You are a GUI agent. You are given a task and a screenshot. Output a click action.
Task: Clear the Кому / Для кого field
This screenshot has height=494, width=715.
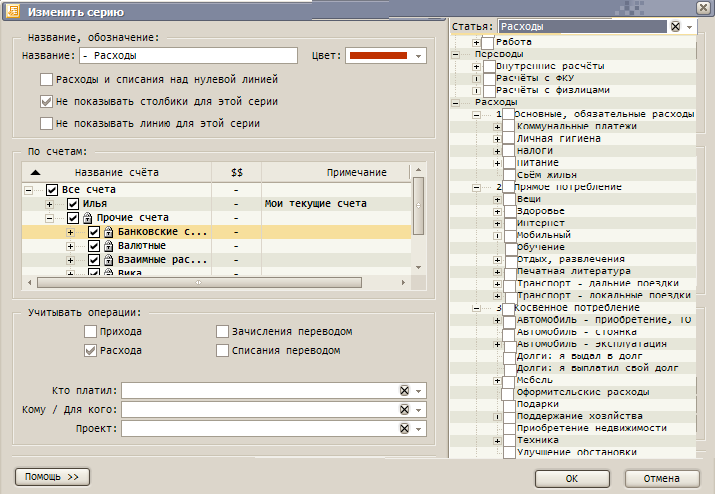(404, 410)
